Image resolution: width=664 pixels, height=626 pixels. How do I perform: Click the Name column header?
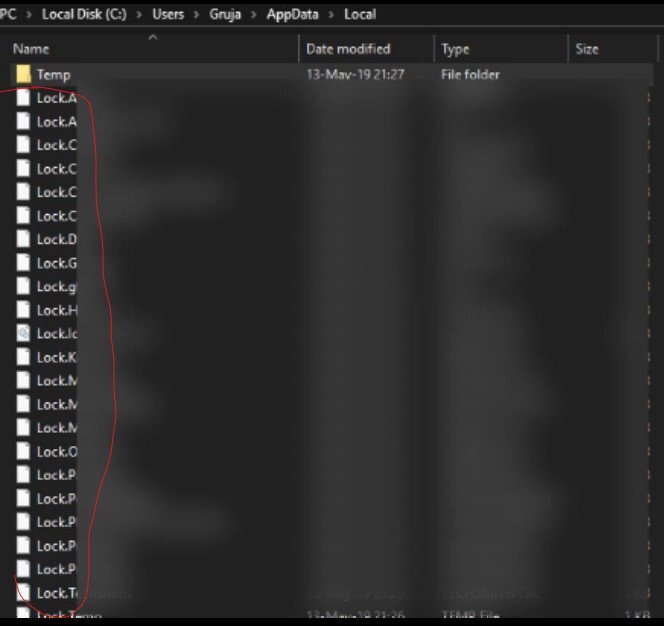click(x=31, y=49)
